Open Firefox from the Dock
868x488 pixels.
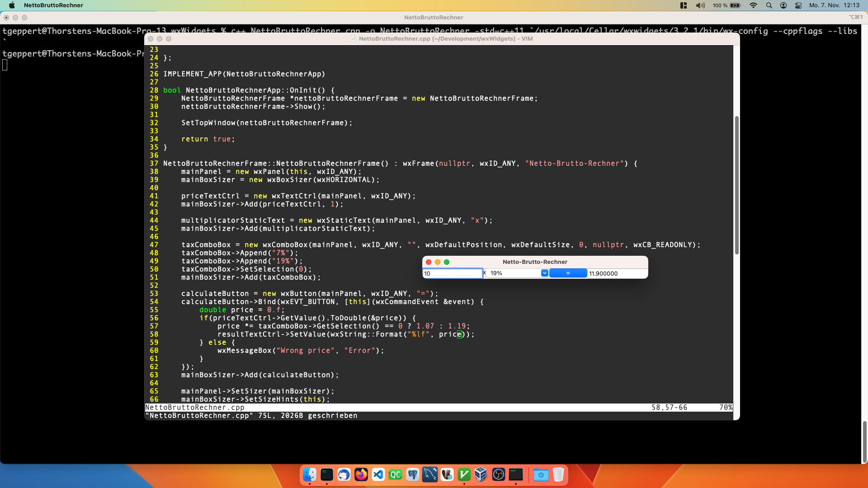(x=361, y=474)
